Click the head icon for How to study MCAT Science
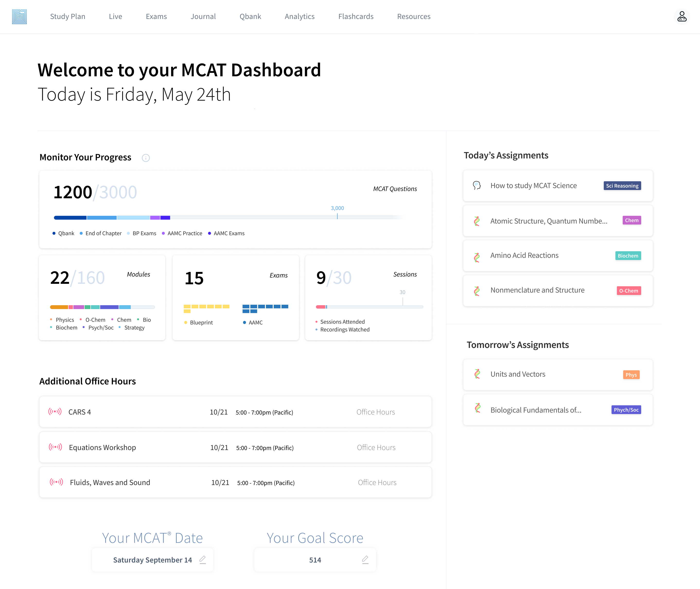Viewport: 700px width, 589px height. click(477, 186)
